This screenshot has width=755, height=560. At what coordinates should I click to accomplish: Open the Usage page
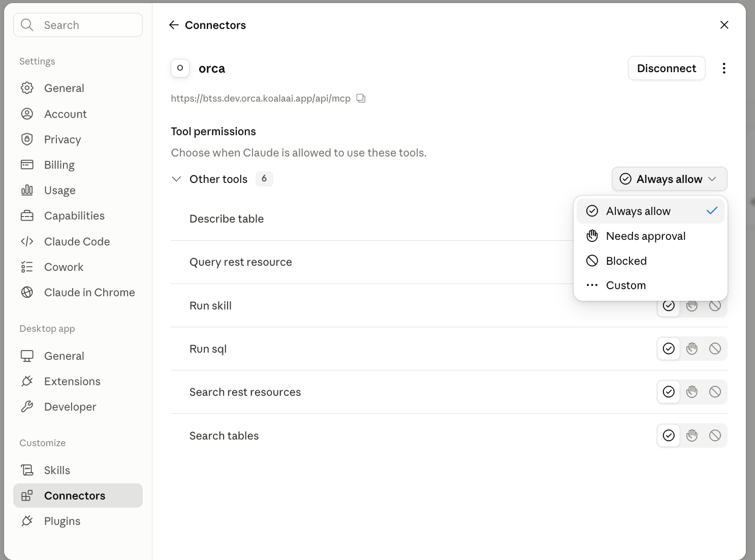(78, 190)
